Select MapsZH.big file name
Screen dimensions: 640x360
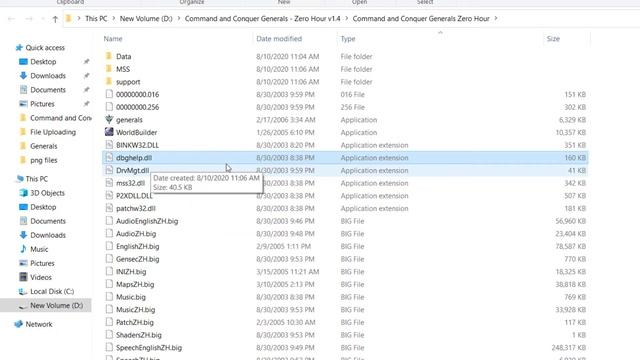coord(135,284)
